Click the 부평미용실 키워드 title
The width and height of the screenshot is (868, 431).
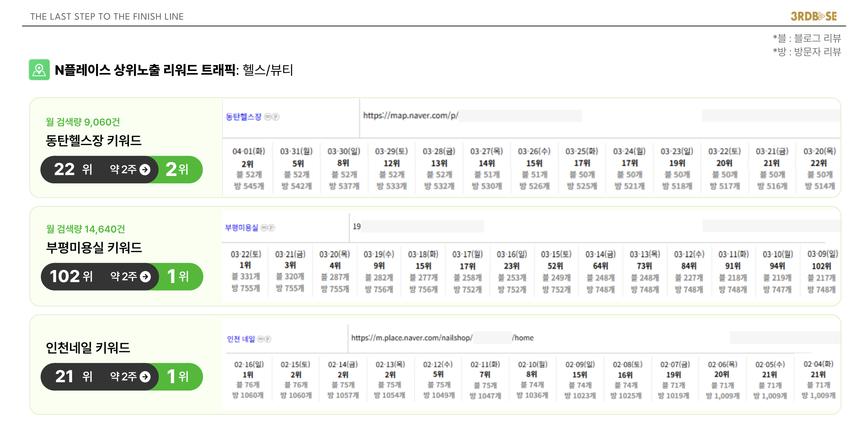tap(94, 248)
